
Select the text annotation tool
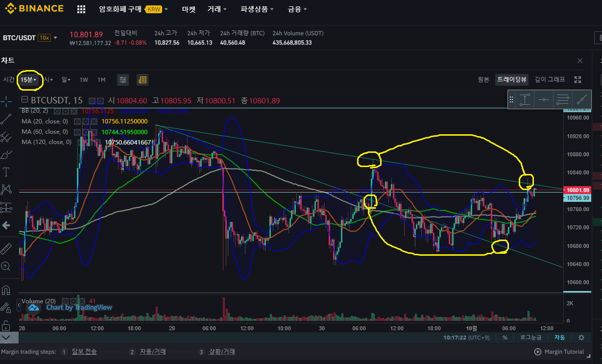click(6, 172)
